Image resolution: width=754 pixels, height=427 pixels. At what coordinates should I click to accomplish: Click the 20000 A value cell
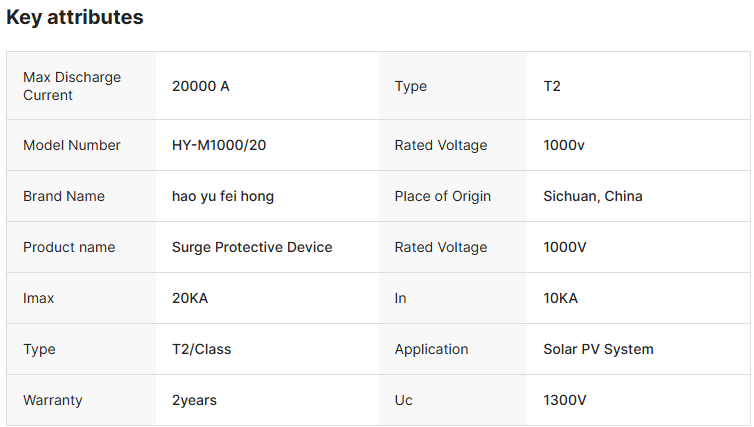pyautogui.click(x=201, y=86)
